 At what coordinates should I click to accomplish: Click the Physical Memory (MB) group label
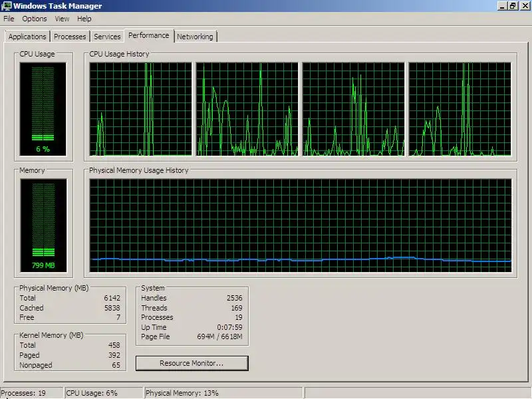click(54, 288)
